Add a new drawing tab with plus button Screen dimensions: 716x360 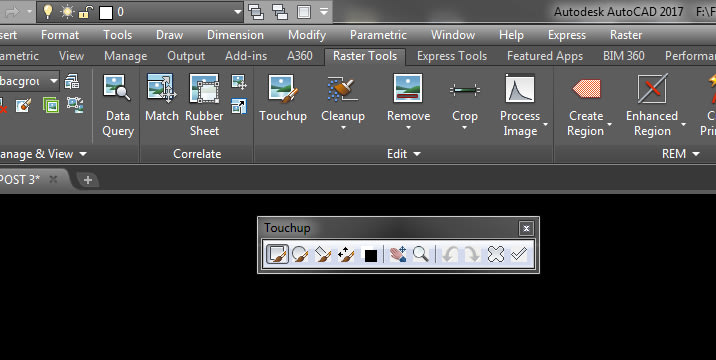[88, 180]
